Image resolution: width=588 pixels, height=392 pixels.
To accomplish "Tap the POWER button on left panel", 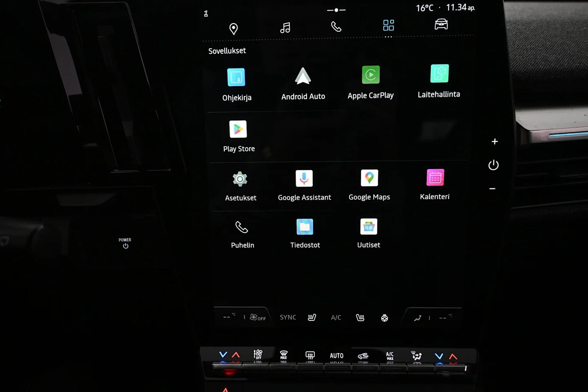I will pos(125,243).
